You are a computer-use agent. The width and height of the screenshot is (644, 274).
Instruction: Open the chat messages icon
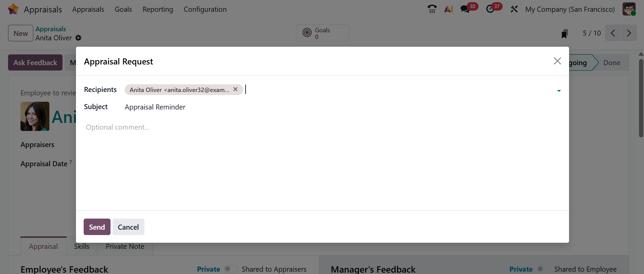point(465,9)
